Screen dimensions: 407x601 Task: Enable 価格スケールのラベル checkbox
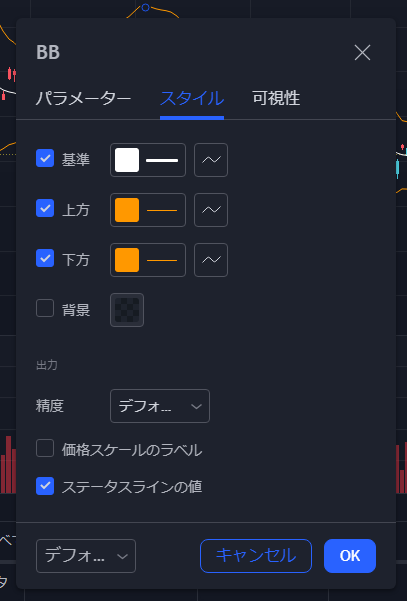point(45,448)
